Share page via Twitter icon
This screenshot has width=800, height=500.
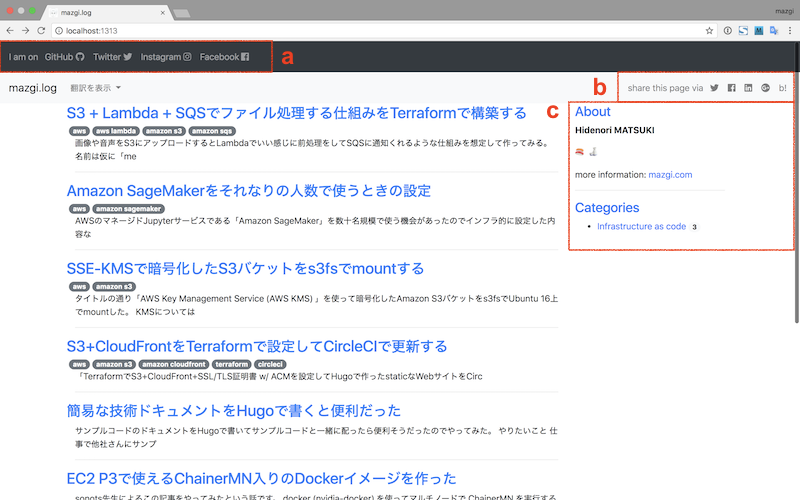(x=714, y=88)
